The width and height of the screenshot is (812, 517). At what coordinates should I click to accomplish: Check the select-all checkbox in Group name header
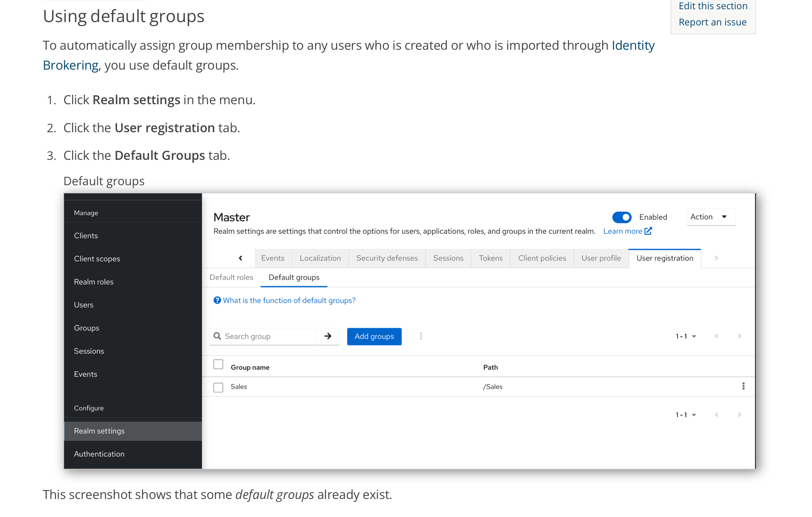point(218,364)
